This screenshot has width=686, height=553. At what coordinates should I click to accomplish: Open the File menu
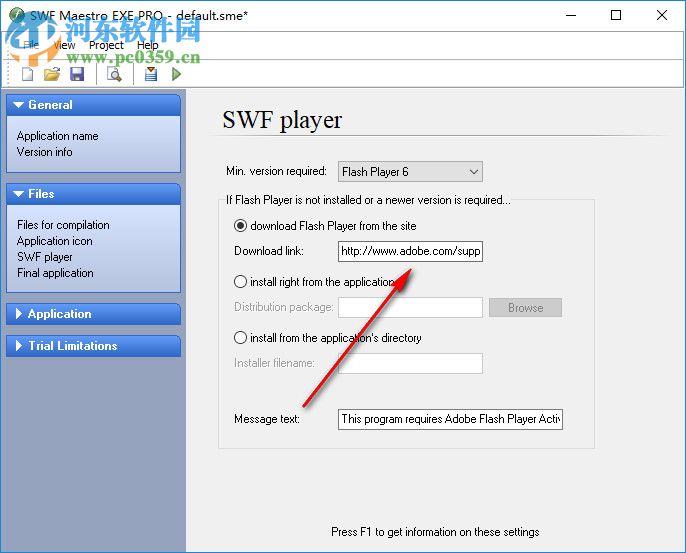[31, 45]
